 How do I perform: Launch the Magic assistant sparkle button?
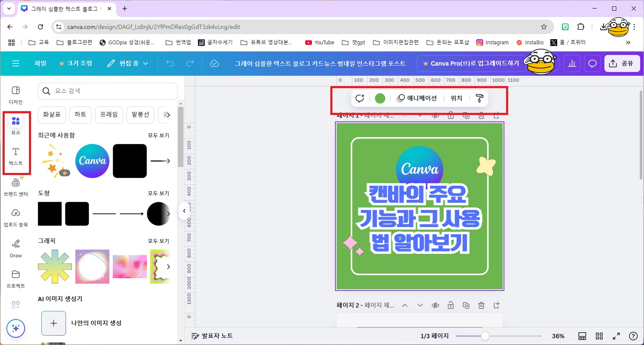[16, 328]
